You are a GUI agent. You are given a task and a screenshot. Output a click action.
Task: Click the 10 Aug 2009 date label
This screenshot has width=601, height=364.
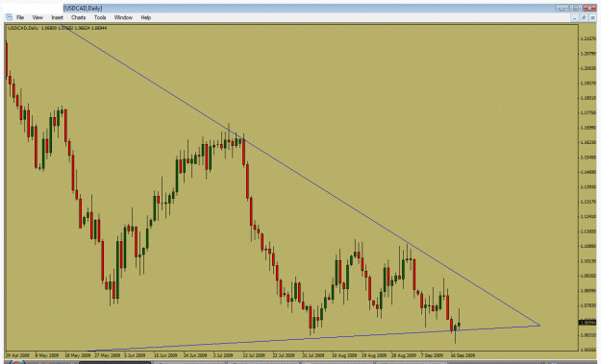[344, 355]
